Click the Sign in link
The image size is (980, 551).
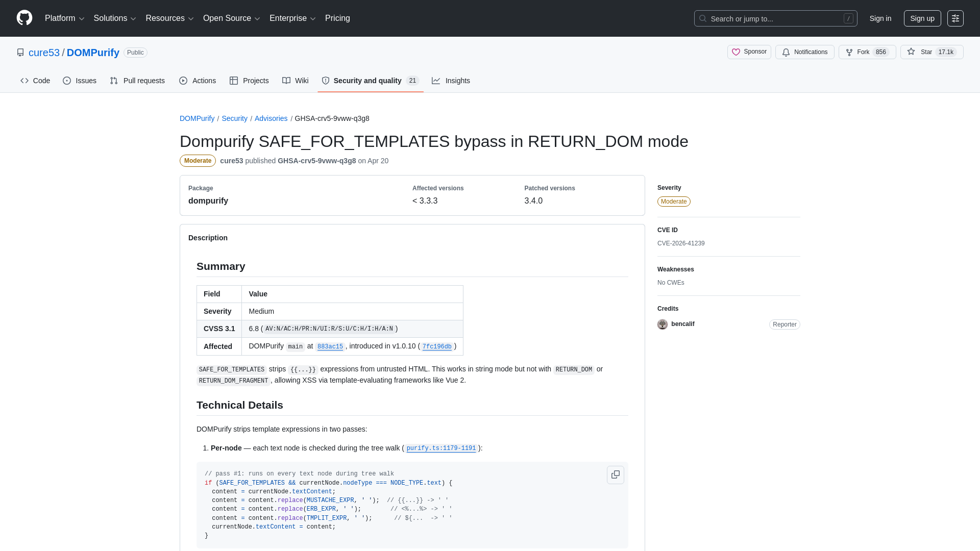pyautogui.click(x=880, y=18)
